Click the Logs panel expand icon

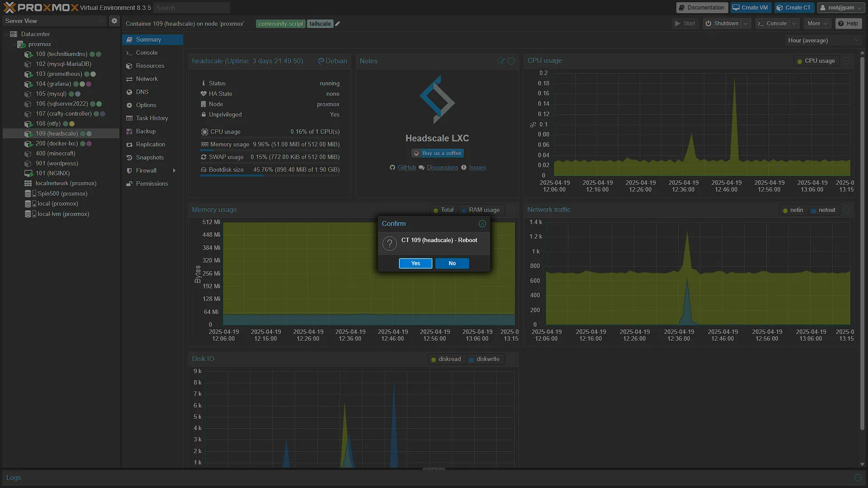point(858,478)
